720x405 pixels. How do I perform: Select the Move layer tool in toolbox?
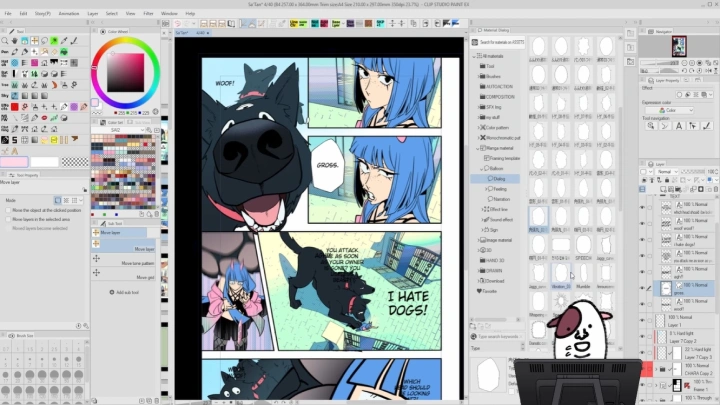coord(34,41)
